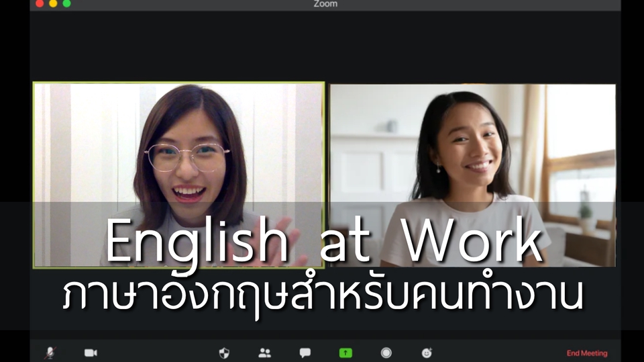Click the End Meeting button

[x=587, y=353]
